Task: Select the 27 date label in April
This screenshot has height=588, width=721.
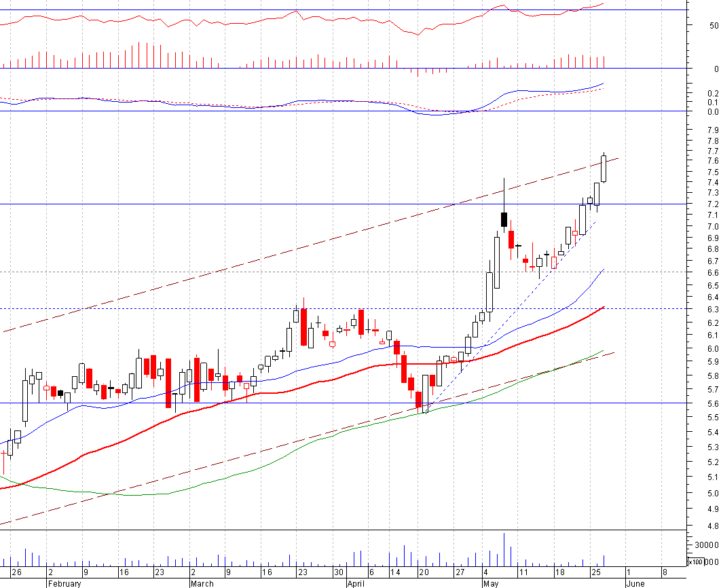Action: click(x=460, y=572)
